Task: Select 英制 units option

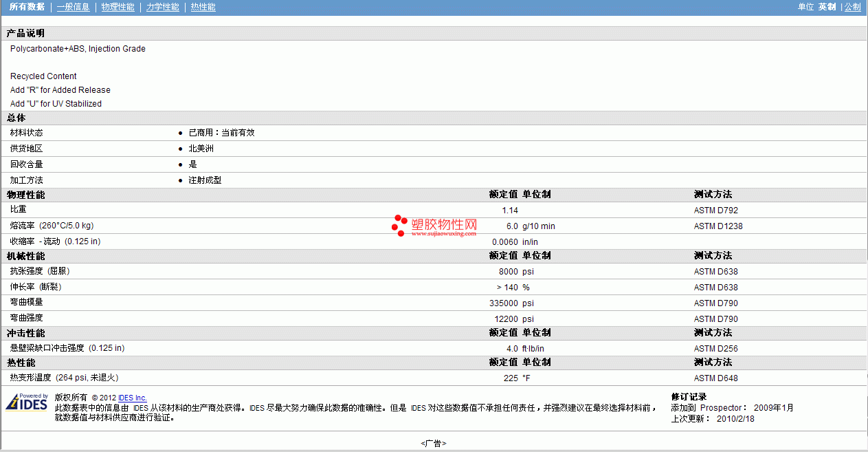Action: point(827,7)
